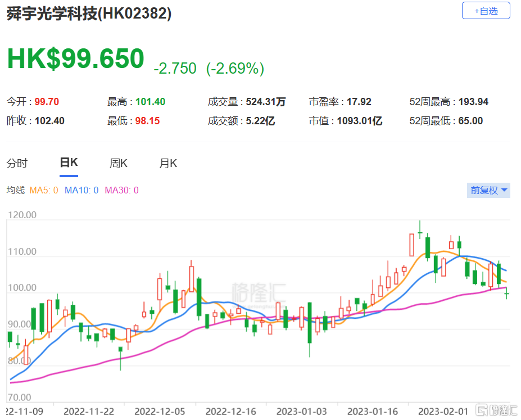Click the +自选 add to watchlist button
This screenshot has height=420, width=521.
[x=486, y=11]
